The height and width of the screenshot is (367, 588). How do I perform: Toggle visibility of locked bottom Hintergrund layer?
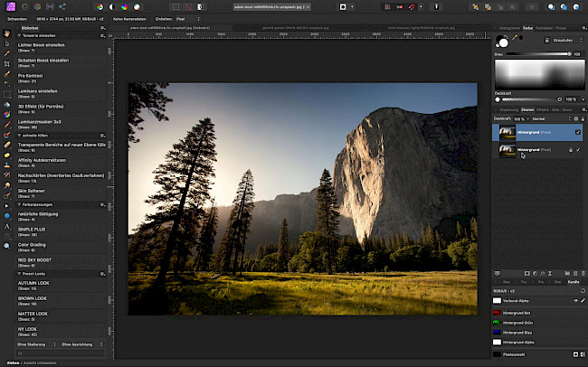click(x=578, y=151)
